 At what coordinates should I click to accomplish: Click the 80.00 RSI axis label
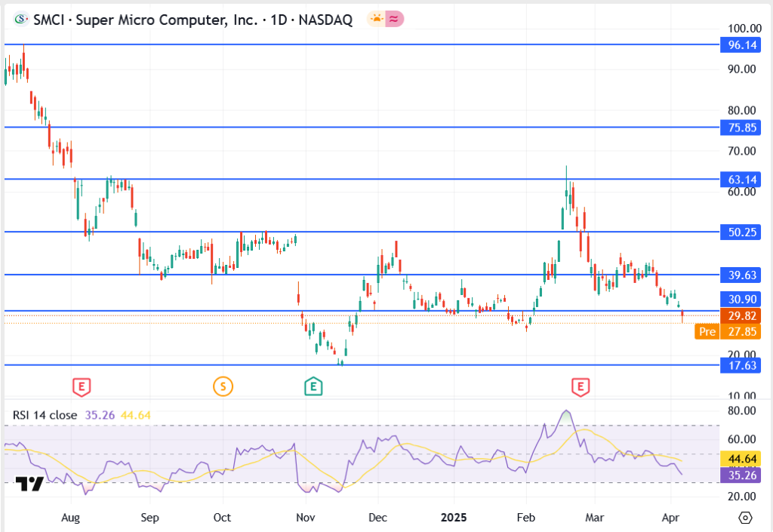742,411
